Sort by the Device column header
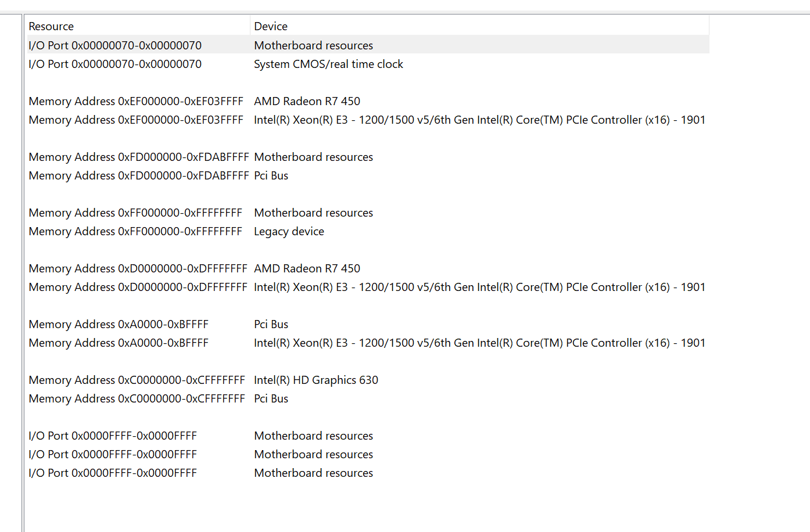This screenshot has width=810, height=532. pos(271,26)
